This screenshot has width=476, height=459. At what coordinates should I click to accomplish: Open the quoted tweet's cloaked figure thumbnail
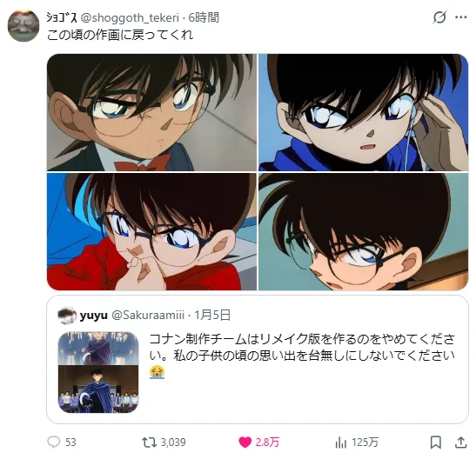98,372
